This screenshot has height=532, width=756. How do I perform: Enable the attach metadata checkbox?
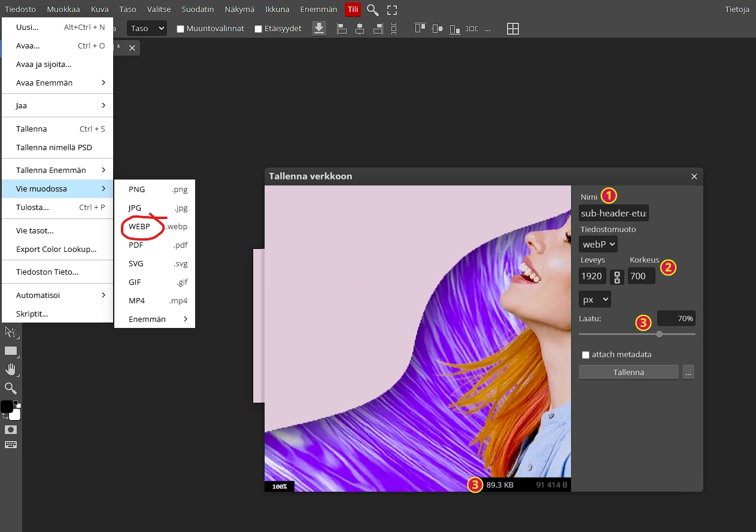(x=585, y=355)
